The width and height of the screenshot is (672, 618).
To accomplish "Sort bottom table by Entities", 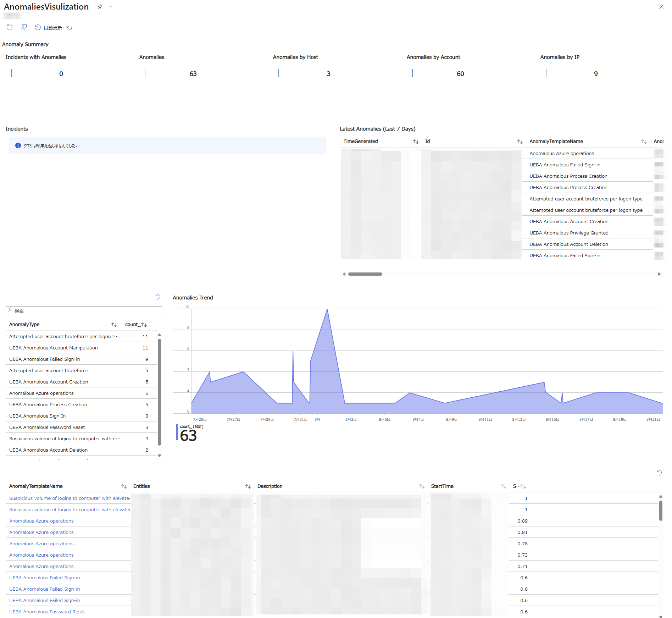I will [248, 486].
